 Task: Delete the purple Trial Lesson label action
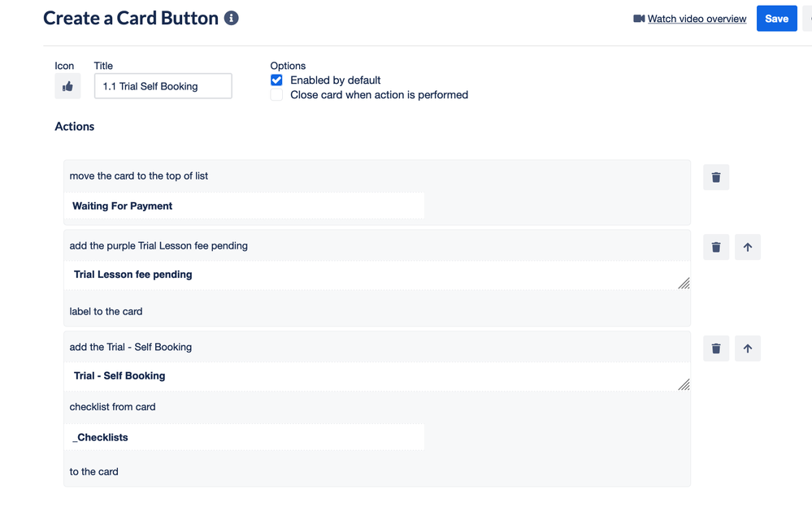tap(715, 247)
